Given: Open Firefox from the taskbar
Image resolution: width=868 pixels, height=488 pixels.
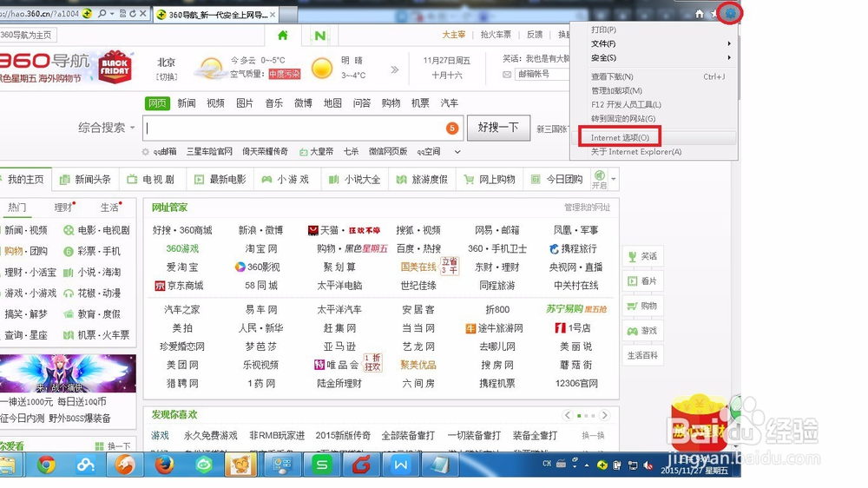Looking at the screenshot, I should 164,465.
